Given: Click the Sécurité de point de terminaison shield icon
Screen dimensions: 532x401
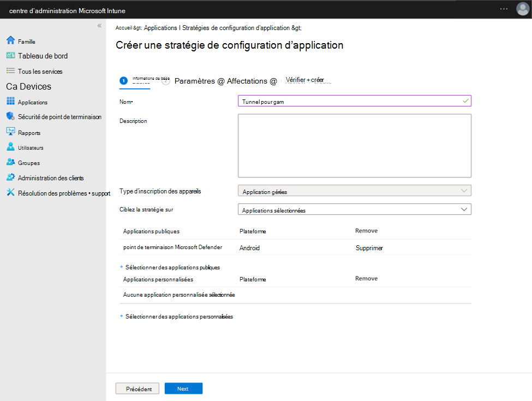Looking at the screenshot, I should coord(10,116).
